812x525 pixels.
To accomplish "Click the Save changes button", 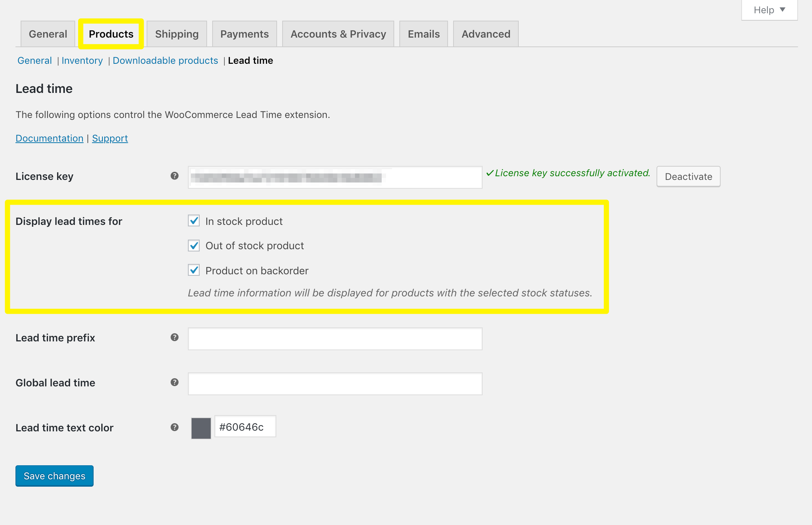I will click(55, 476).
